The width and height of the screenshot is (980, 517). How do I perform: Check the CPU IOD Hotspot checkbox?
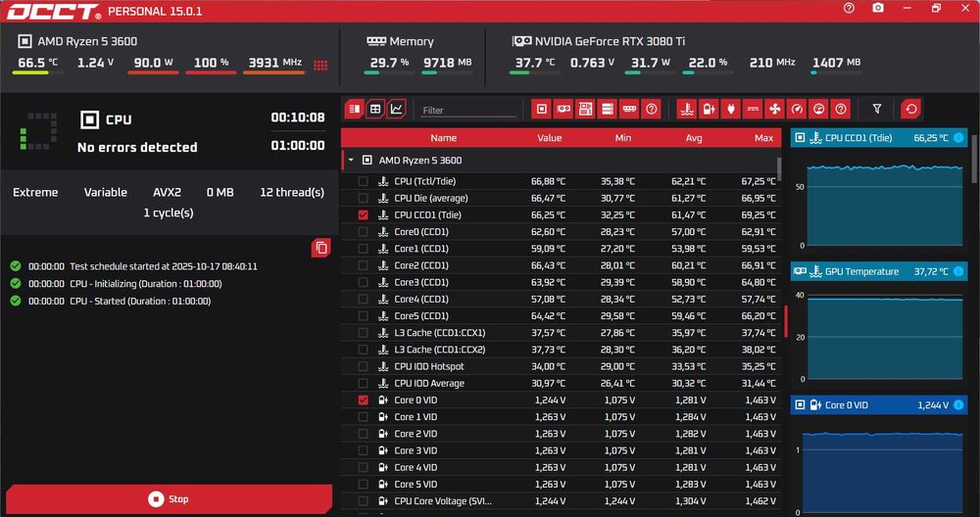click(x=364, y=366)
